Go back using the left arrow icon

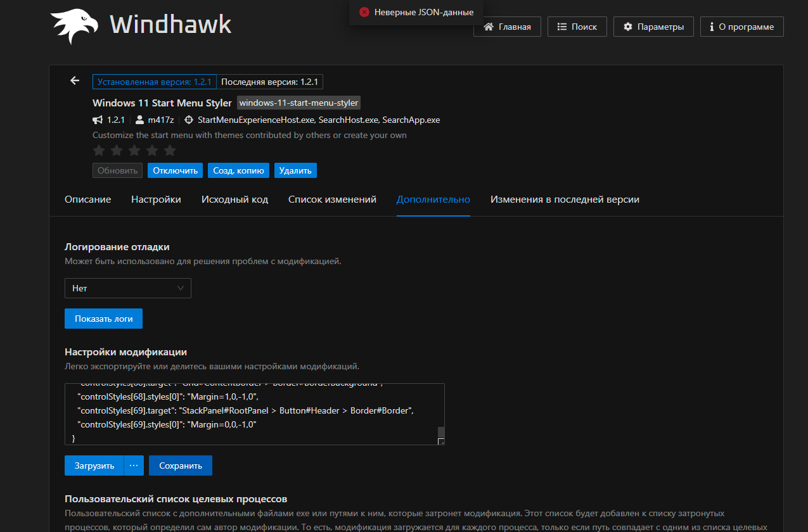coord(75,80)
